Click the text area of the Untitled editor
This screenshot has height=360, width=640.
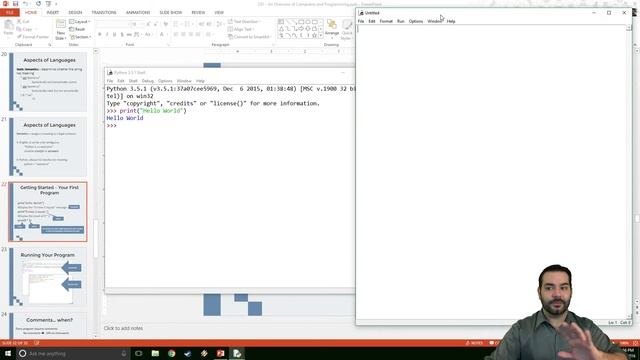tap(491, 171)
